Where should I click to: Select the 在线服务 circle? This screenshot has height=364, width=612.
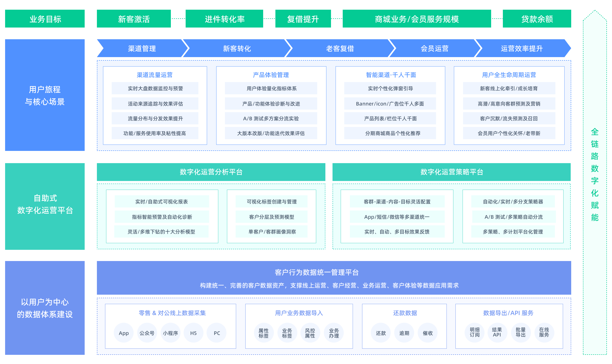(544, 332)
